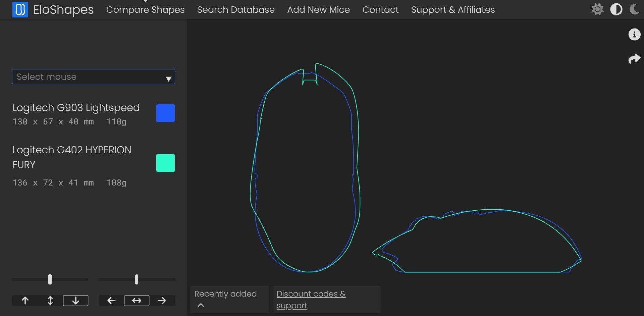Go to Add New Mice

click(x=318, y=10)
